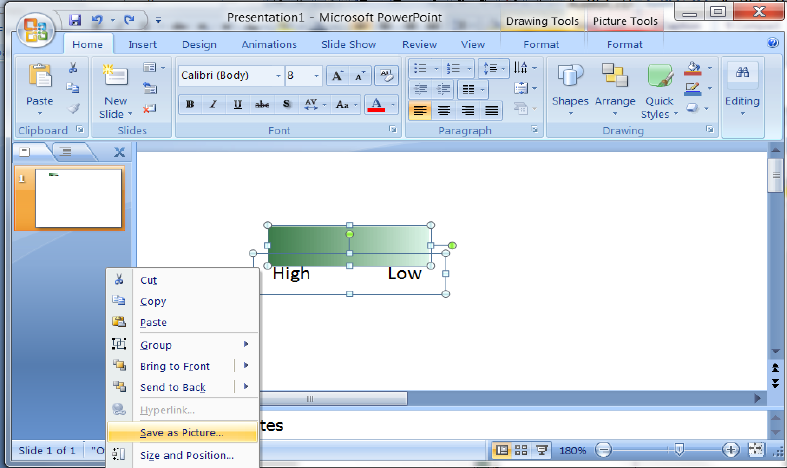Toggle Italic formatting
This screenshot has height=468, width=787.
pos(213,104)
